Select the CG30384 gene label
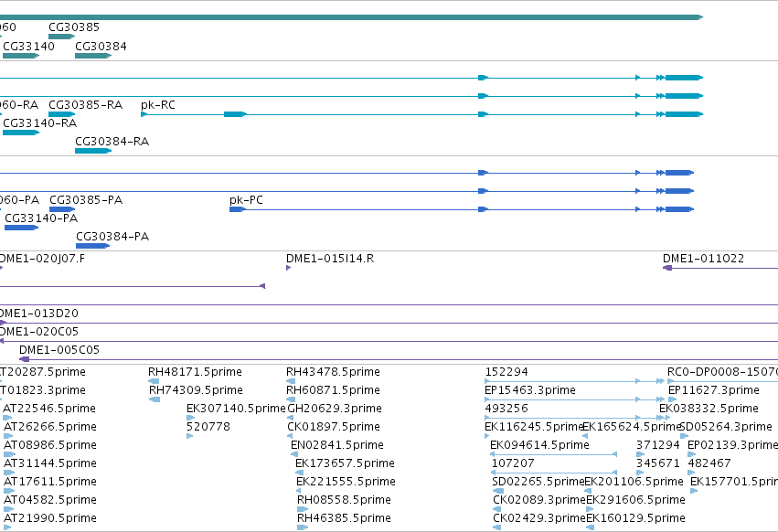The width and height of the screenshot is (778, 532). pyautogui.click(x=101, y=47)
